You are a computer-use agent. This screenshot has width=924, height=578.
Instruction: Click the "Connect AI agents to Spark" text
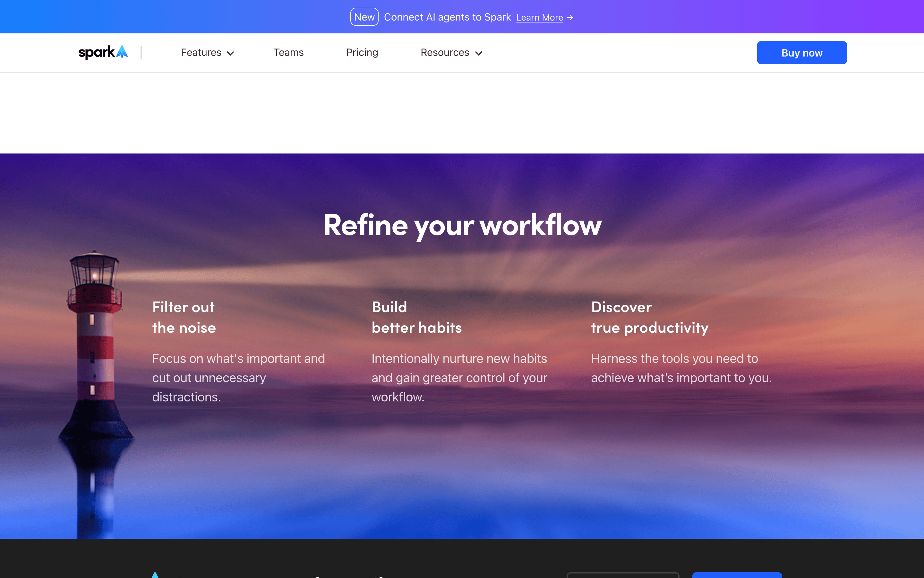click(447, 17)
